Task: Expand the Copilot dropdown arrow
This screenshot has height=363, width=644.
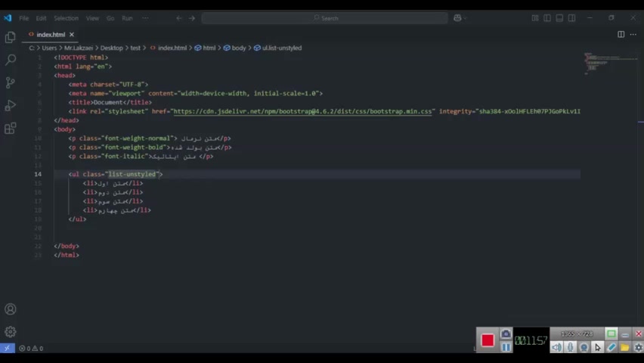Action: point(466,18)
